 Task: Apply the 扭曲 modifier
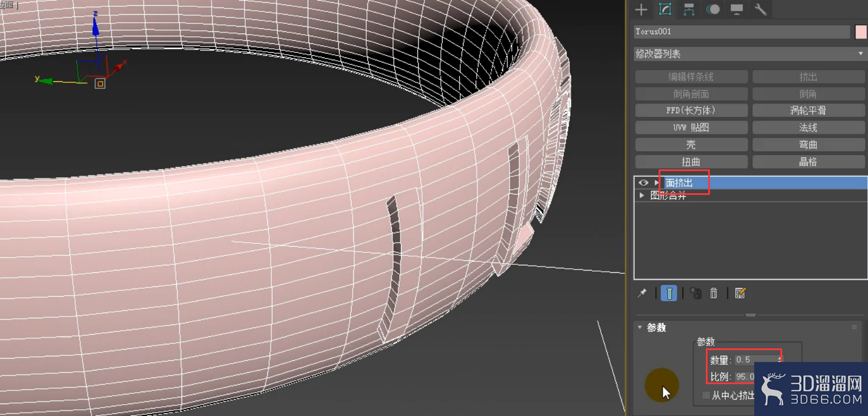click(691, 162)
